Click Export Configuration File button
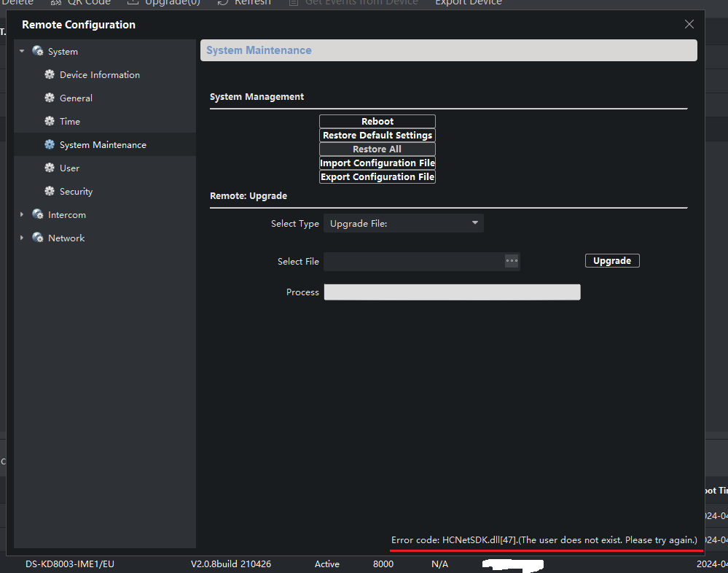The height and width of the screenshot is (573, 728). pyautogui.click(x=377, y=177)
